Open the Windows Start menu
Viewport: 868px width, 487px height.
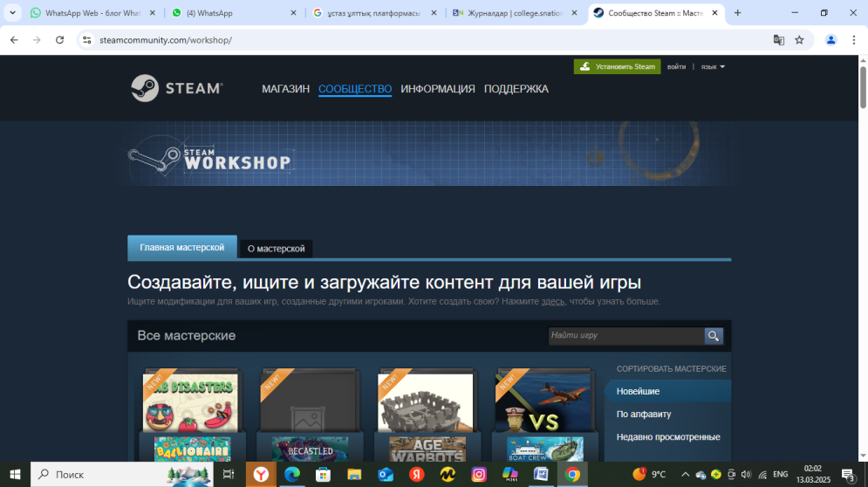point(15,474)
